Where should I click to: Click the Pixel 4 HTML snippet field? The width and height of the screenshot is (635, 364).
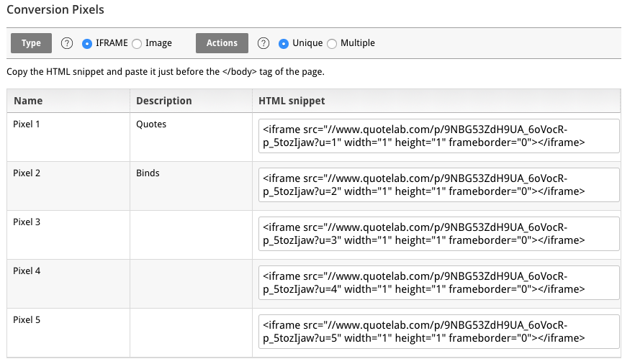[x=439, y=283]
